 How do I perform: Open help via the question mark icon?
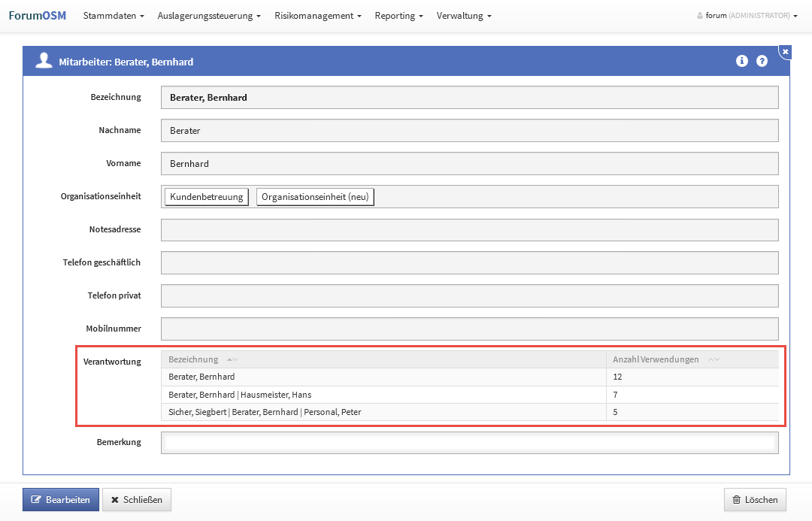coord(762,61)
